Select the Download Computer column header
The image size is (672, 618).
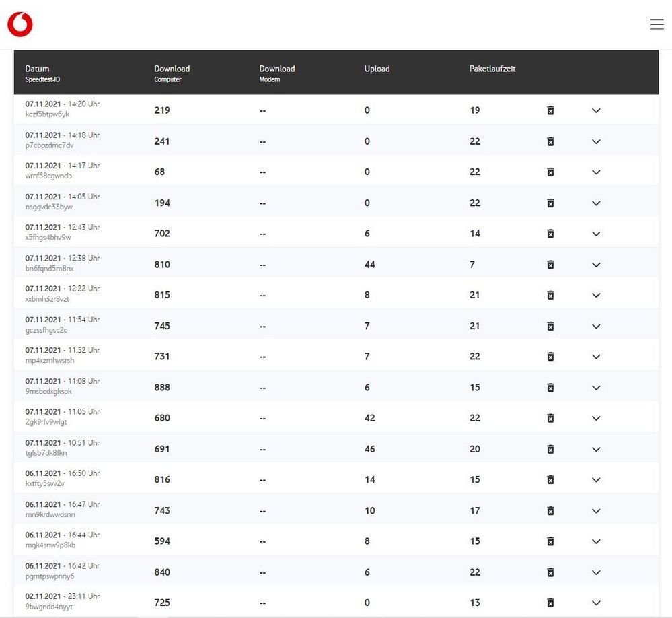point(172,74)
